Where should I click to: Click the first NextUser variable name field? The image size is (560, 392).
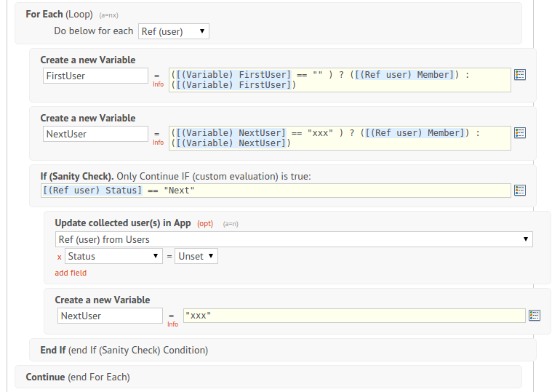pos(95,134)
